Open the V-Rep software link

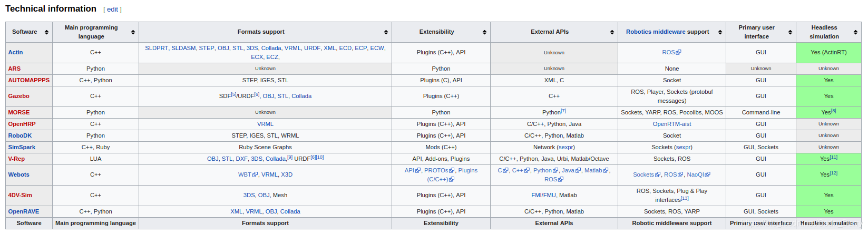point(16,159)
